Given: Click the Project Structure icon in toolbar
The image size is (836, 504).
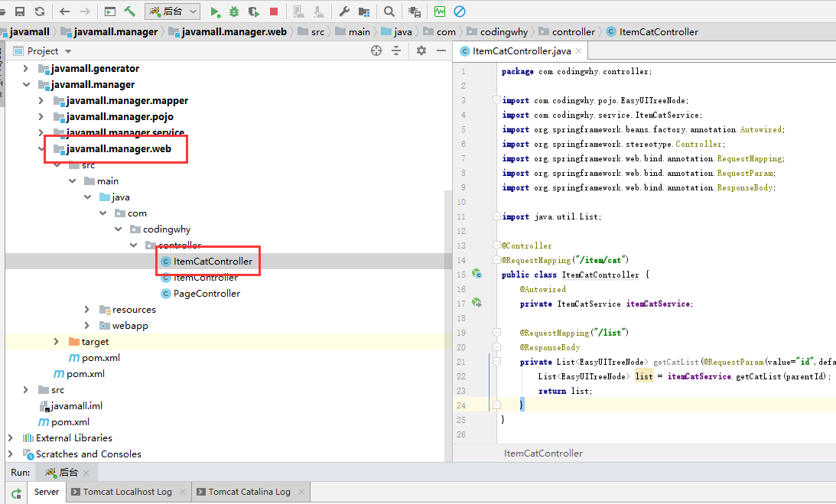Looking at the screenshot, I should pyautogui.click(x=363, y=11).
